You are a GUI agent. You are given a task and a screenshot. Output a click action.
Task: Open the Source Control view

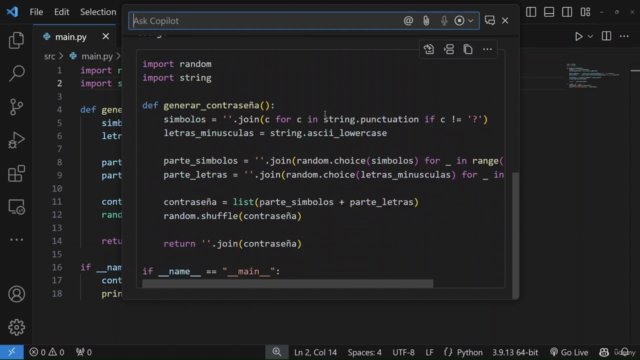pyautogui.click(x=16, y=107)
